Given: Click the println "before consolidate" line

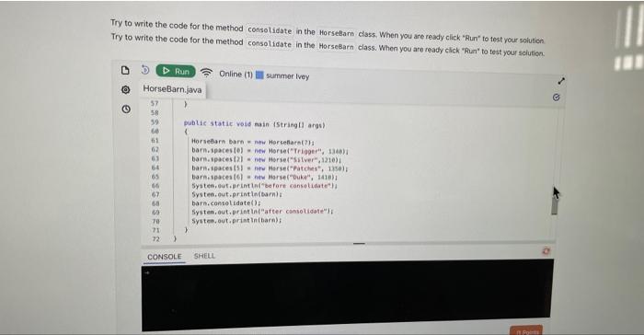Looking at the screenshot, I should click(x=265, y=186).
